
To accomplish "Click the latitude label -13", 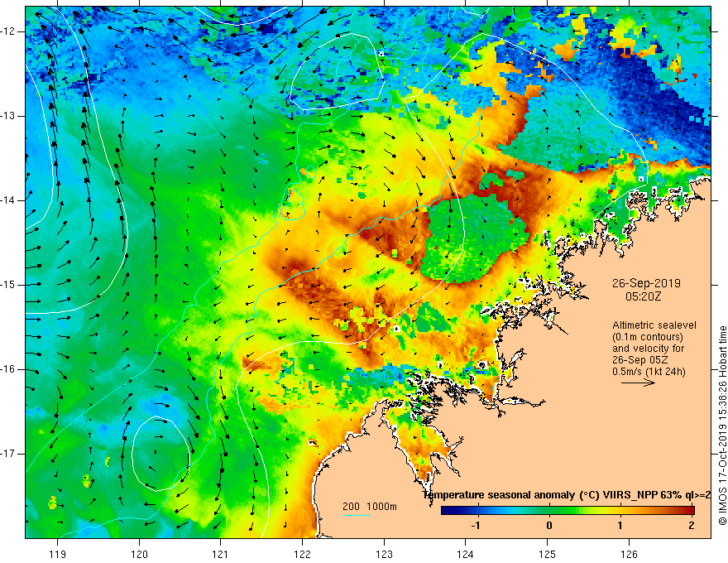I will (9, 116).
